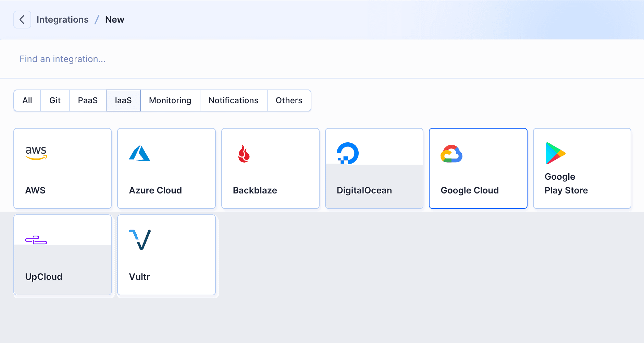
Task: Go to Integrations breadcrumb link
Action: coord(63,20)
